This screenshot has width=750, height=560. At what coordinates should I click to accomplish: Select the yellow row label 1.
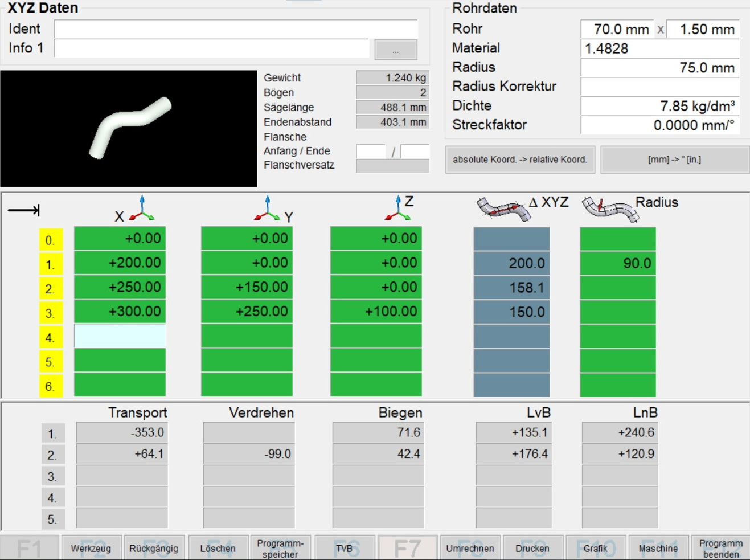[50, 264]
